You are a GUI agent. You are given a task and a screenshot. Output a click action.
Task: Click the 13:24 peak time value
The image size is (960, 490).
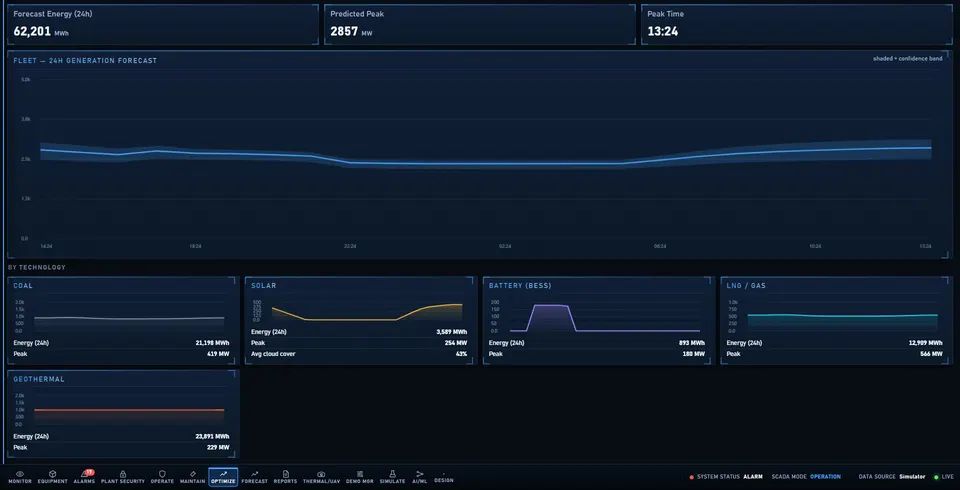tap(663, 31)
